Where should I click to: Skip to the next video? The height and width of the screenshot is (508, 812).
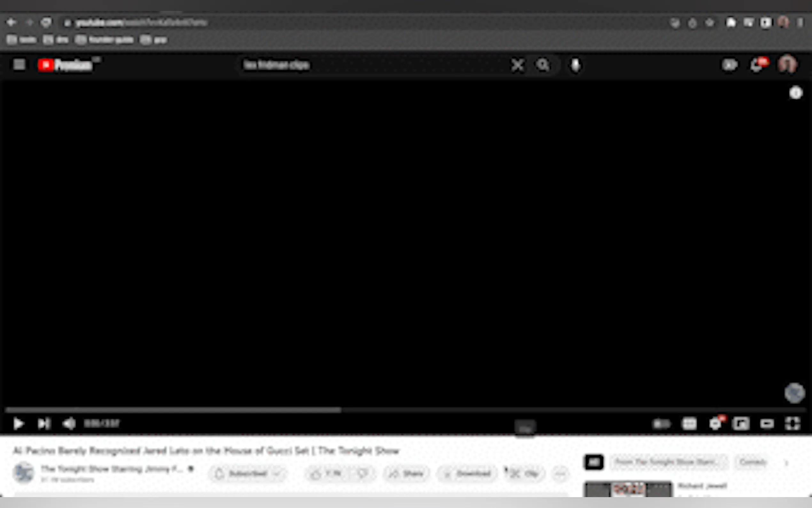pos(44,424)
